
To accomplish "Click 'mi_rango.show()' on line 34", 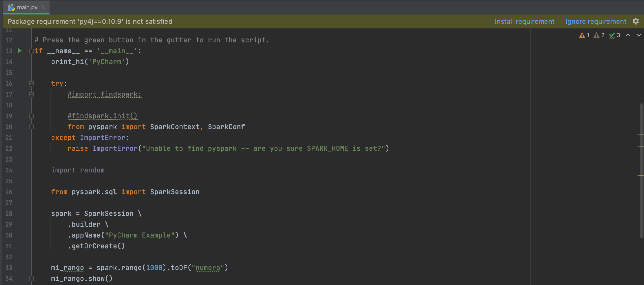I will coord(82,279).
